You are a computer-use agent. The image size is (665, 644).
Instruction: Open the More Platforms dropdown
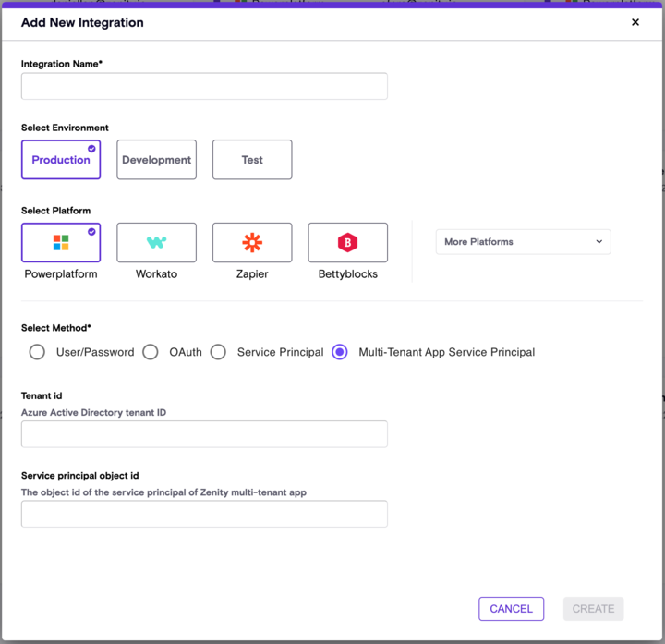click(523, 242)
